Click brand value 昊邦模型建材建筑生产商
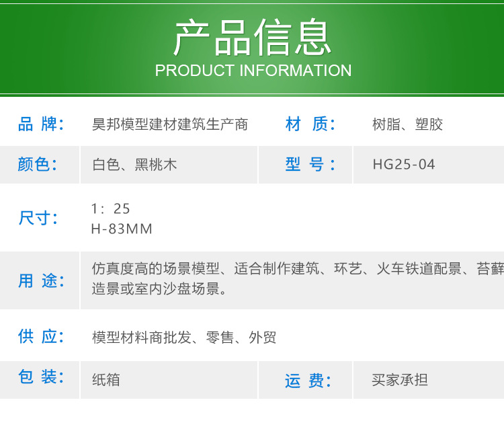The height and width of the screenshot is (425, 504). click(x=170, y=124)
